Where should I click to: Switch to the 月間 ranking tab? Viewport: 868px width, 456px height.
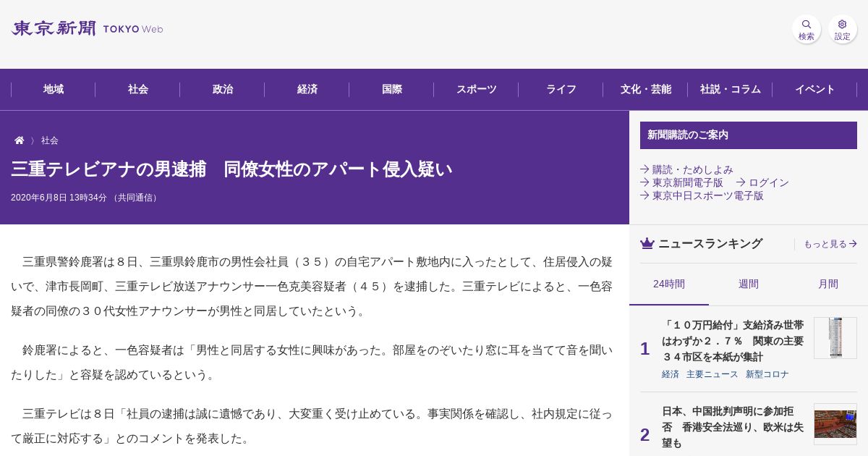point(828,284)
